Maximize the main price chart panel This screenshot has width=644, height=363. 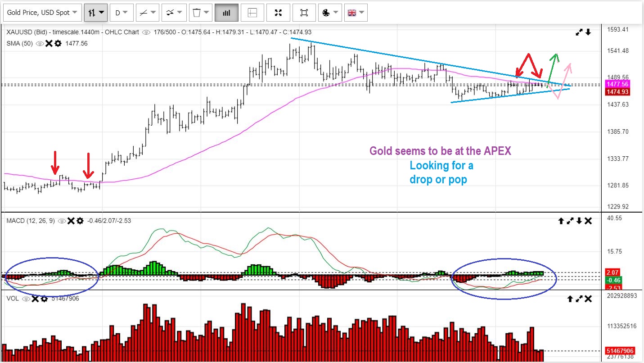pyautogui.click(x=579, y=32)
